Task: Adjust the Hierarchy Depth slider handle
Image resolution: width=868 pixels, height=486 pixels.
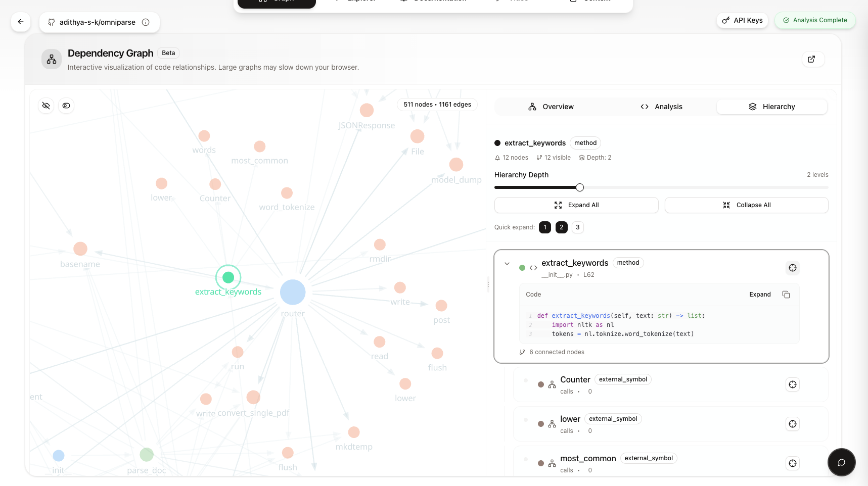Action: (580, 187)
